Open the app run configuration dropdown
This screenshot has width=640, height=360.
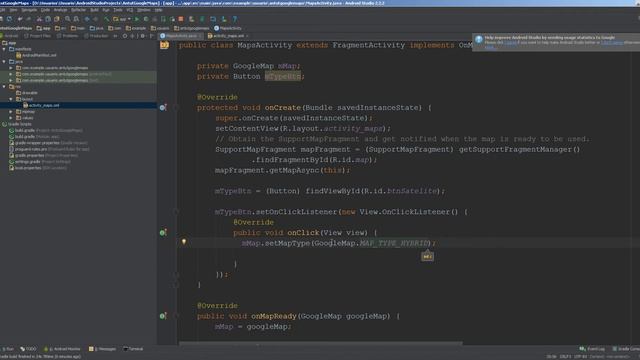[122, 19]
